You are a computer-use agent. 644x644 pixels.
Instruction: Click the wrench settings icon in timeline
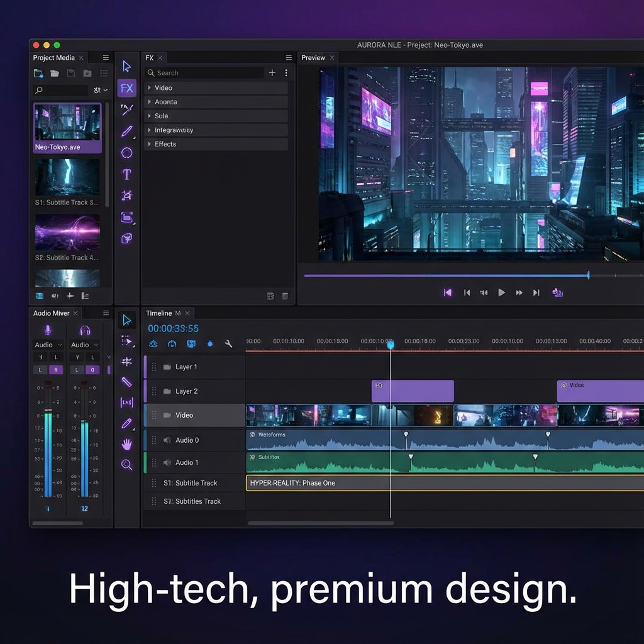pos(228,344)
